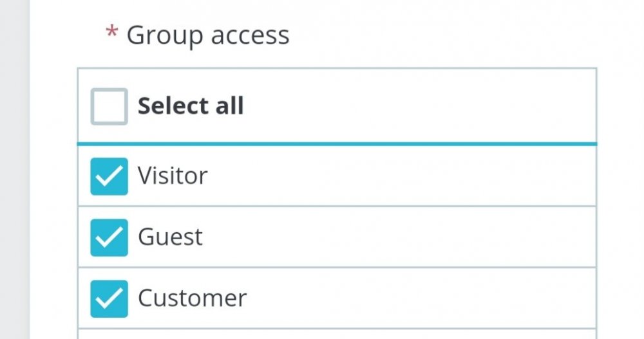Click the bold Select all label
644x339 pixels.
pyautogui.click(x=191, y=106)
